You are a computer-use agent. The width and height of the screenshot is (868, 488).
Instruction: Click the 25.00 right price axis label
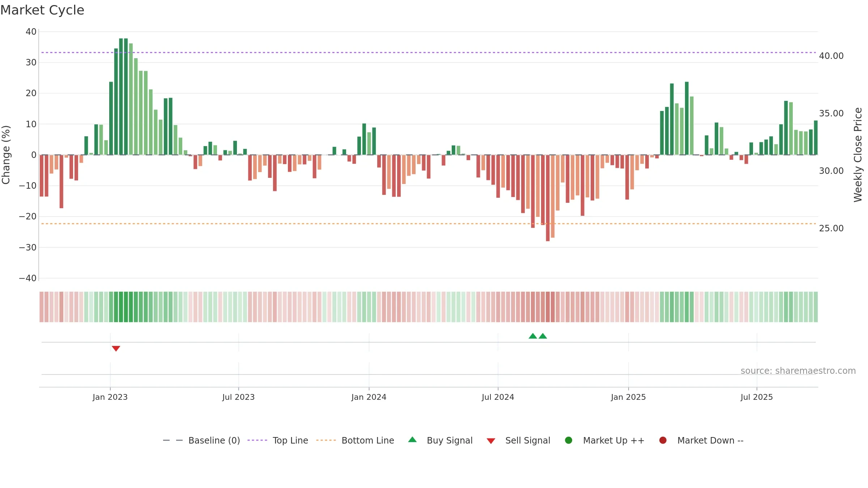pyautogui.click(x=831, y=228)
